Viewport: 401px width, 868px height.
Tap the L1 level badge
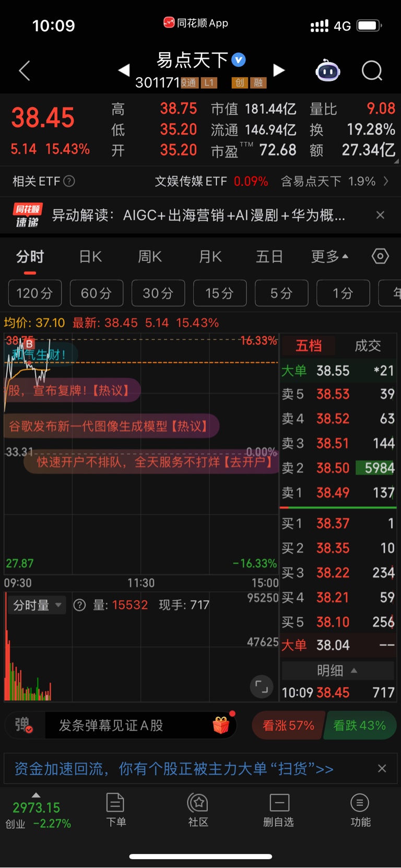[x=209, y=82]
